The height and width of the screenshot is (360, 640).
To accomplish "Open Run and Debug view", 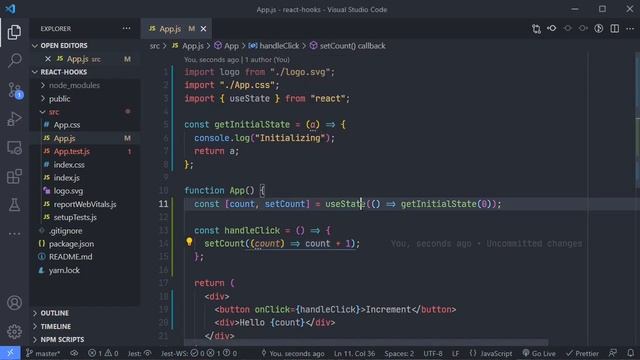I will 14,119.
